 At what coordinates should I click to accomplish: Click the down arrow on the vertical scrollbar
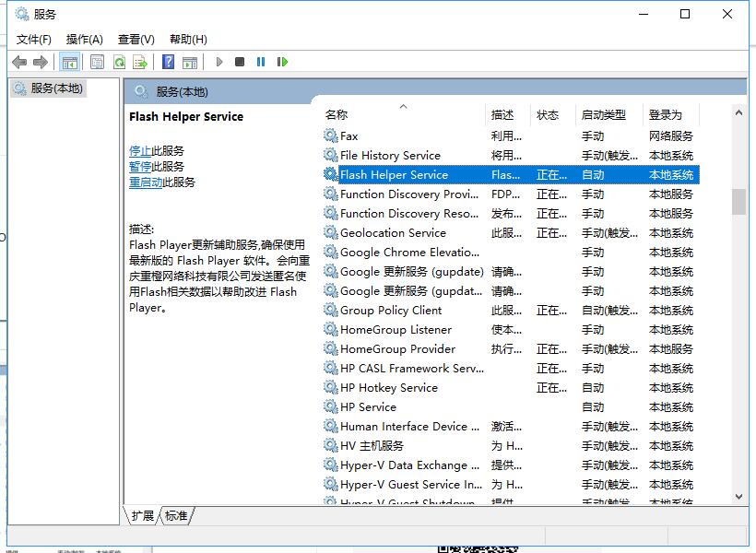click(x=739, y=496)
